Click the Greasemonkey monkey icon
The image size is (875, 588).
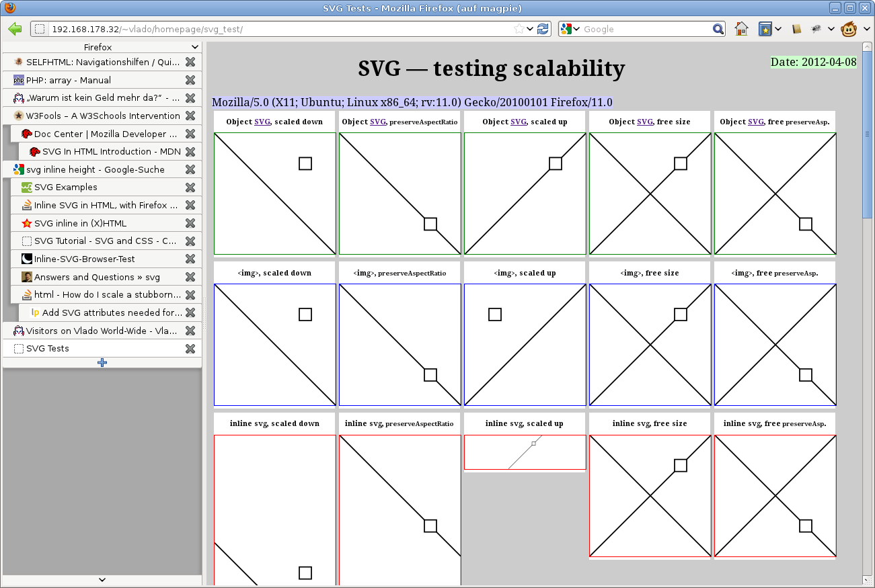[849, 29]
